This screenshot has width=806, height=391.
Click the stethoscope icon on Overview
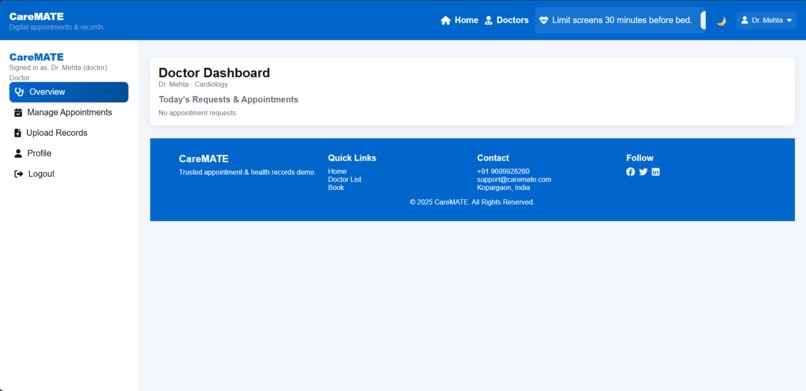tap(20, 92)
